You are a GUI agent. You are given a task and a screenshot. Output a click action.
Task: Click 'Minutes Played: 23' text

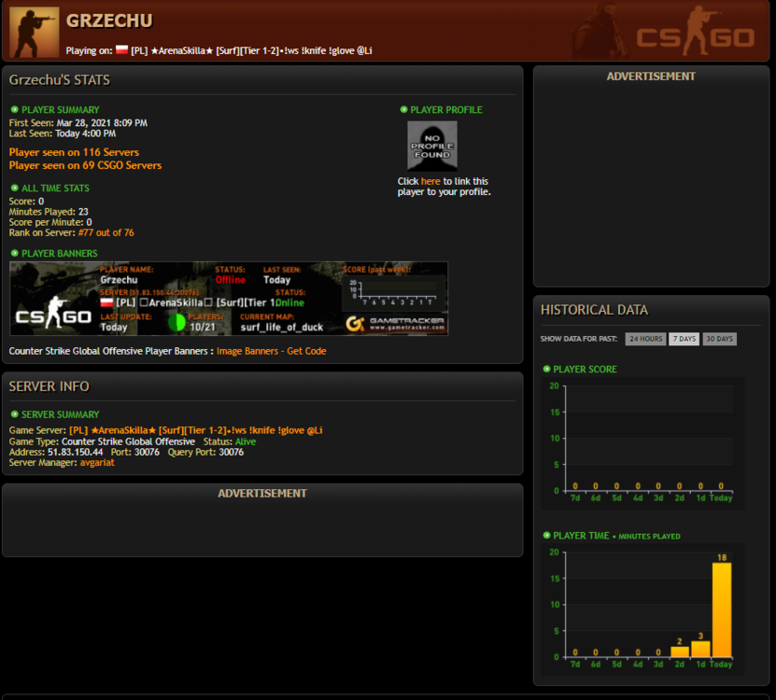49,212
